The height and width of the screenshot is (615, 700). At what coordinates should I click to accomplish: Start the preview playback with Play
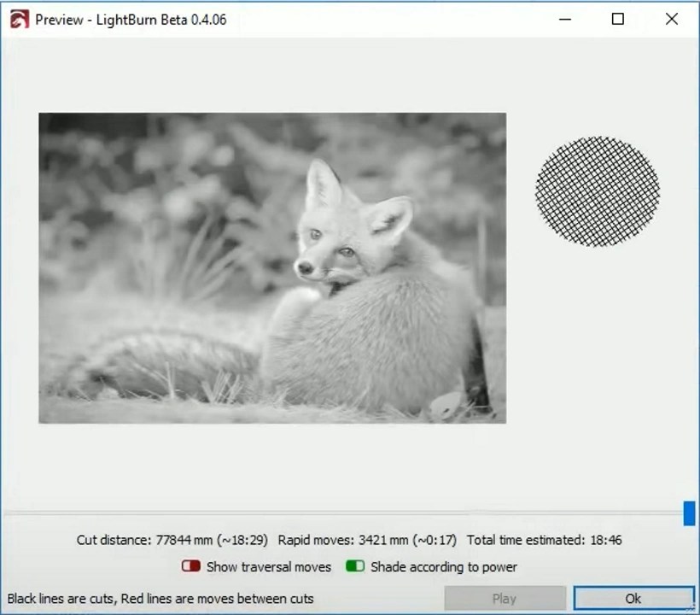505,598
